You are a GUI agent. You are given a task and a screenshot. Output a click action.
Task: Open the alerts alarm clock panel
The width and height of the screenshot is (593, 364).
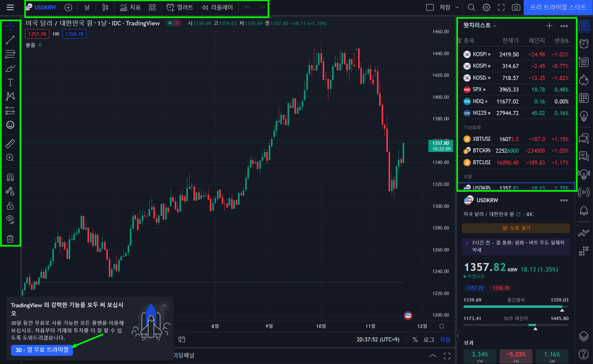point(584,44)
